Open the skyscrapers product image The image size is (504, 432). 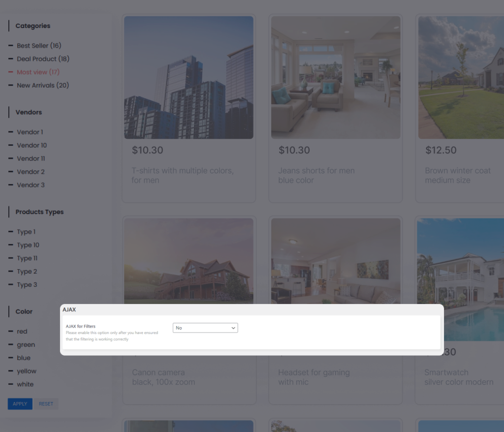pos(189,77)
